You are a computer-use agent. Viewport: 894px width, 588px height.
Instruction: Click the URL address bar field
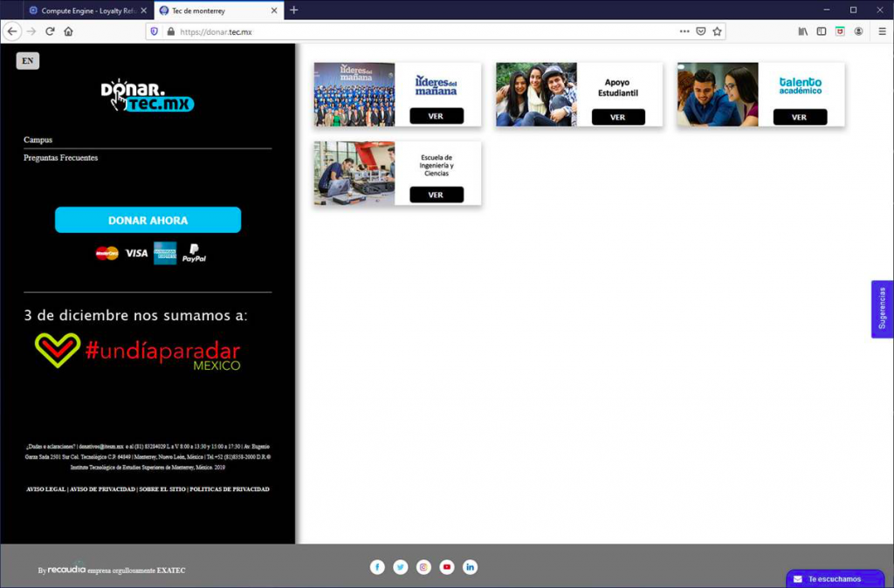click(x=419, y=31)
